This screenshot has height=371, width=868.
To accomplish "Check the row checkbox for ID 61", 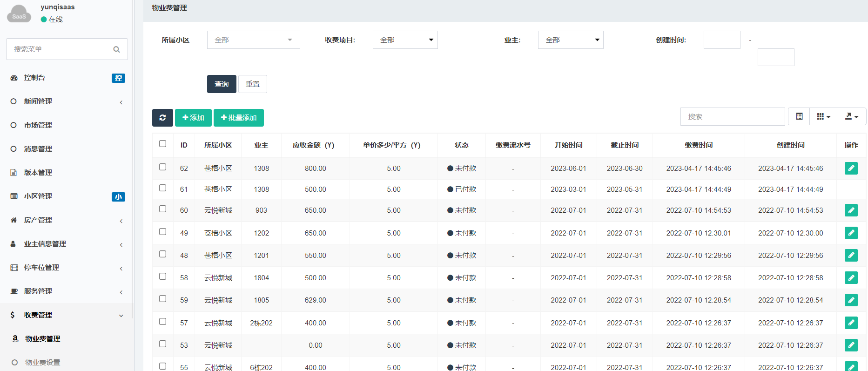I will [162, 188].
